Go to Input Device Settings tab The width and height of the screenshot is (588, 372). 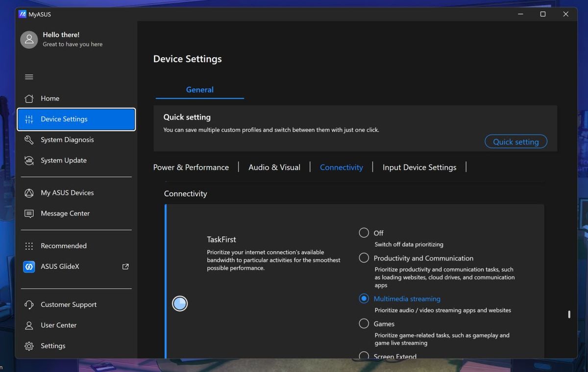[419, 167]
